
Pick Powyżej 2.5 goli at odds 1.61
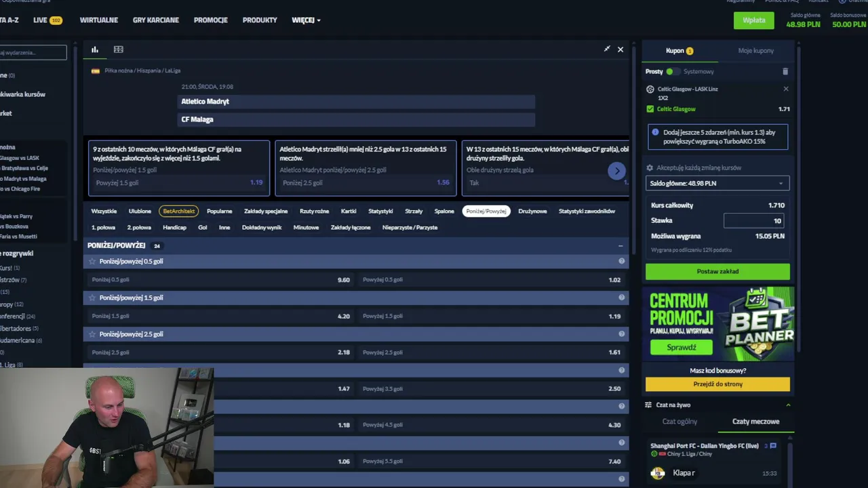point(492,352)
